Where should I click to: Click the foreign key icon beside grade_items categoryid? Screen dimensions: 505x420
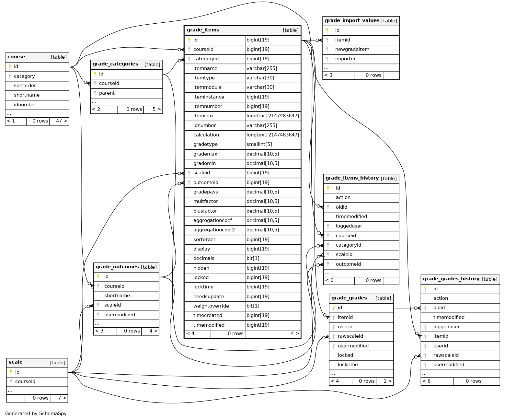(189, 59)
